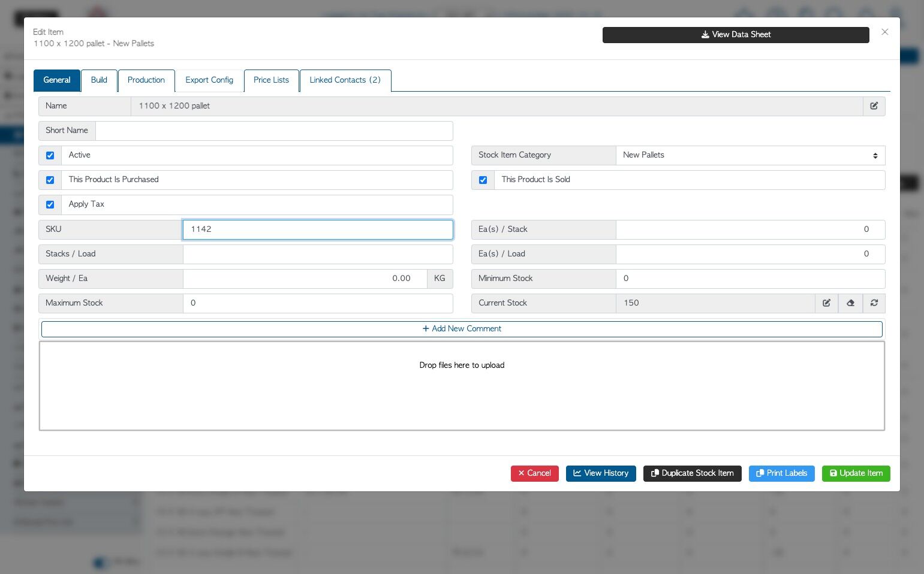Toggle the Apply Tax checkbox
Screen dimensions: 924x574
50,204
